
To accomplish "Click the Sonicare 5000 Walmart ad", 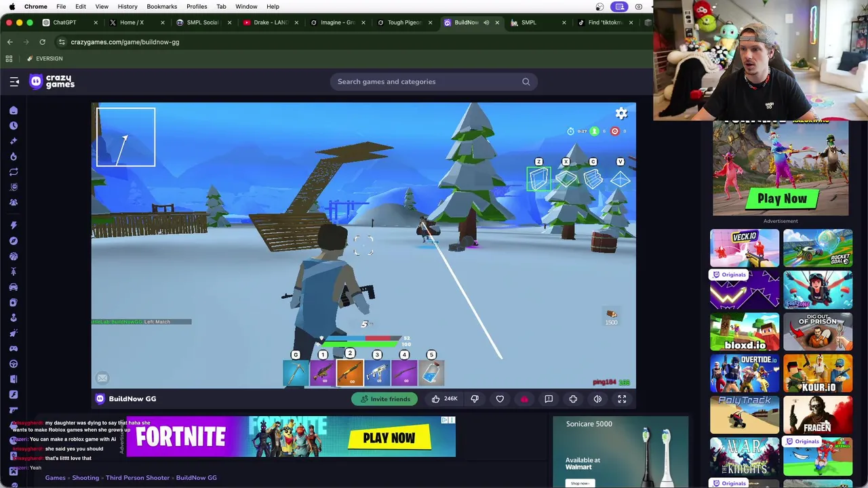I will click(x=620, y=451).
